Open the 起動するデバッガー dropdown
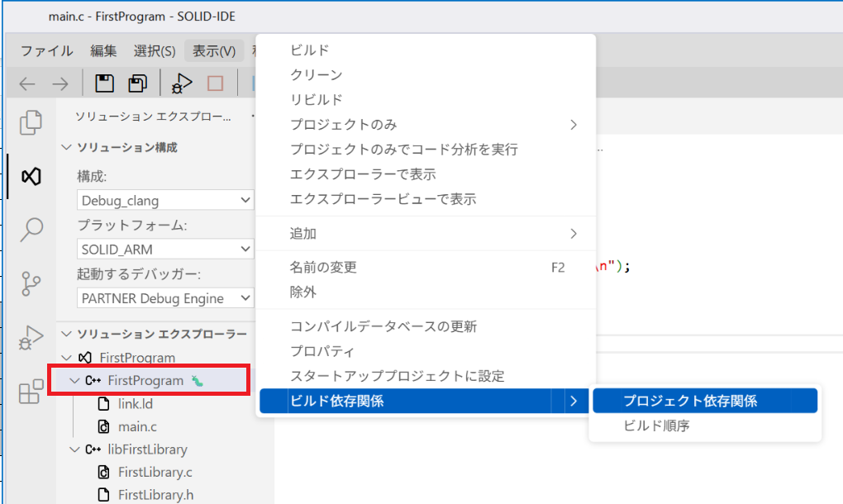 pos(164,298)
